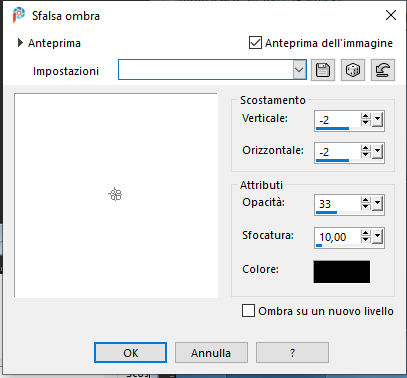Viewport: 407px width, 378px height.
Task: Toggle the Anteprima dell'immagine checkbox
Action: [x=255, y=43]
